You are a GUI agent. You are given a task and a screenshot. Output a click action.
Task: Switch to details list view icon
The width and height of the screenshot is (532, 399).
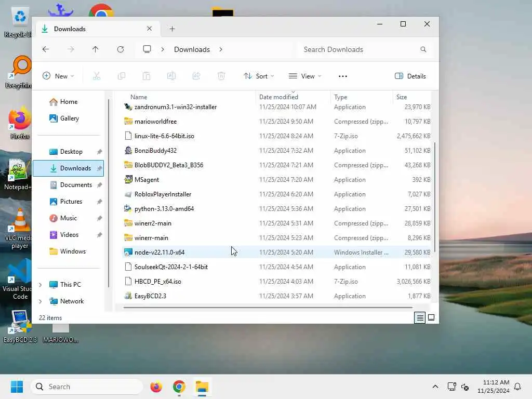[x=420, y=317]
